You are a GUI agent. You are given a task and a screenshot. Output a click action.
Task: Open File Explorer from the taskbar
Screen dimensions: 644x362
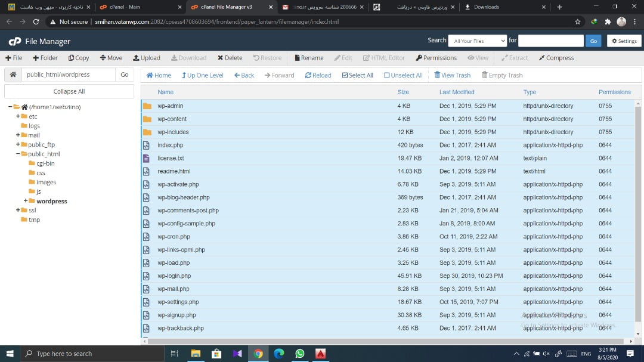point(196,354)
